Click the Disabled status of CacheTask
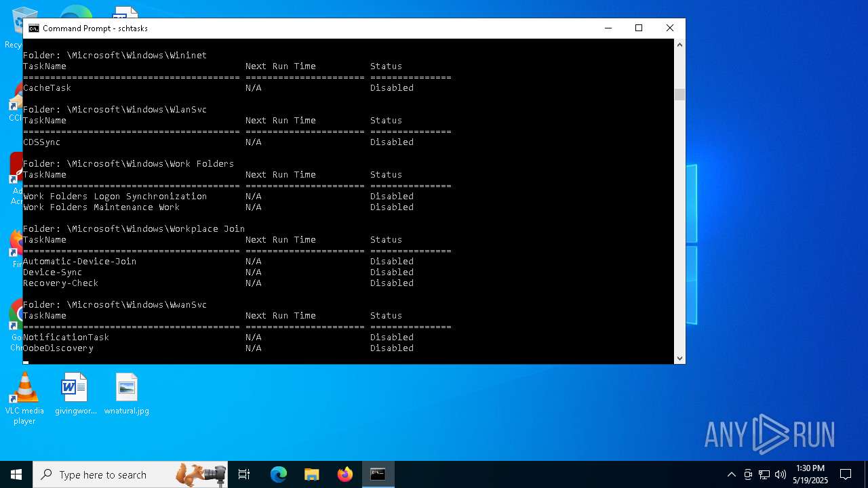 point(392,88)
